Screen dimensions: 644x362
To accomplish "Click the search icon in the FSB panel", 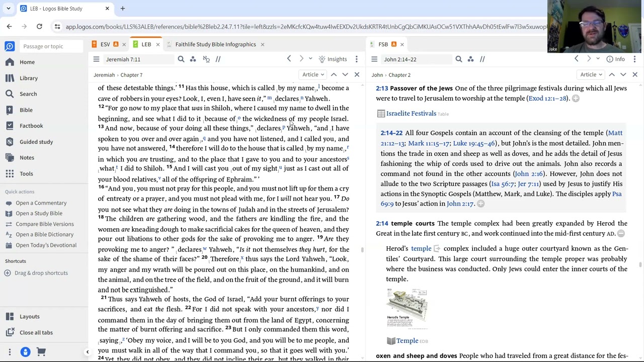I will (459, 59).
